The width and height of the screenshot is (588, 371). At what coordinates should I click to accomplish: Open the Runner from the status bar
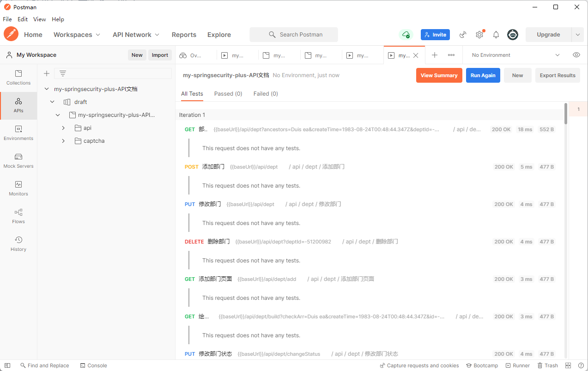pyautogui.click(x=518, y=365)
